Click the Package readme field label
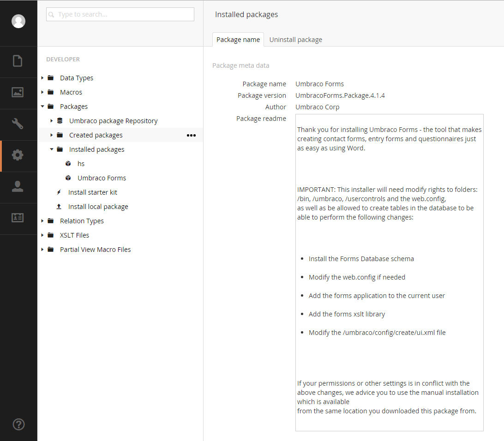Screen dimensions: 504x441 (261, 119)
